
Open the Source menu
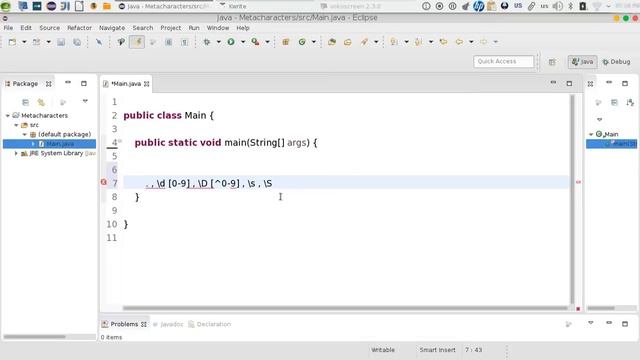(50, 28)
